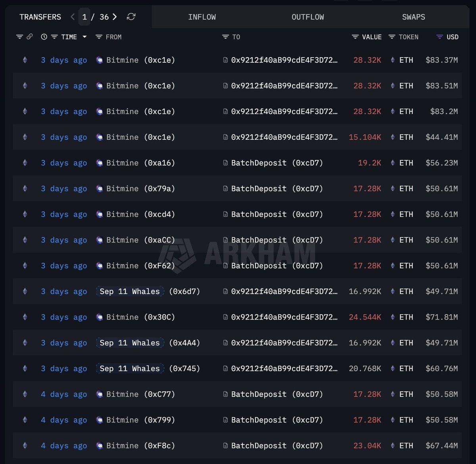Filter by USD column

pos(440,37)
